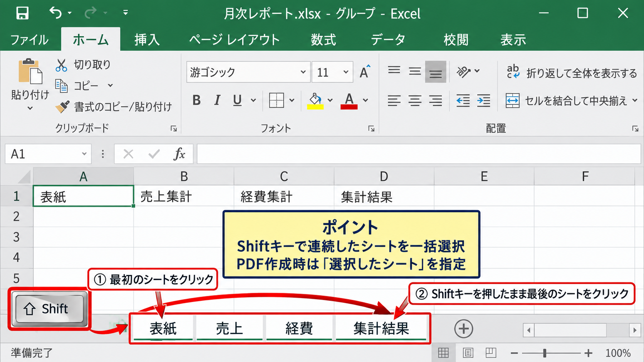Select top vertical align icon
This screenshot has width=644, height=362.
tap(394, 71)
